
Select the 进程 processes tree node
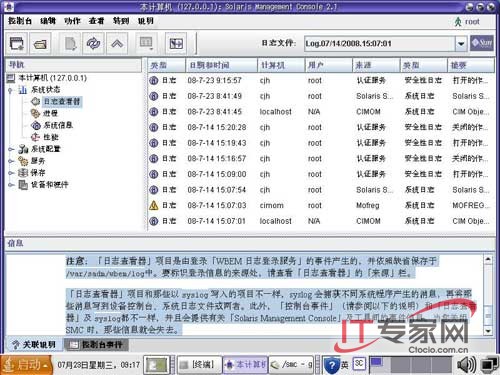pos(50,113)
